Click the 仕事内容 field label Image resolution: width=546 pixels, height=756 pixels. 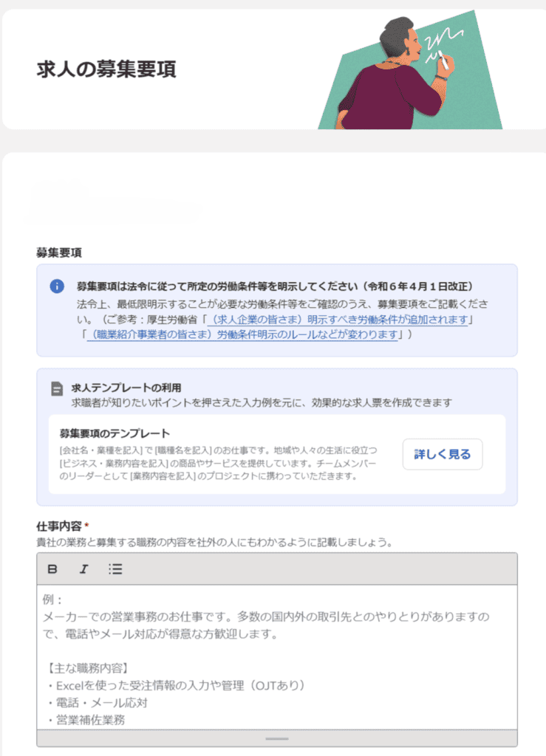pos(59,526)
